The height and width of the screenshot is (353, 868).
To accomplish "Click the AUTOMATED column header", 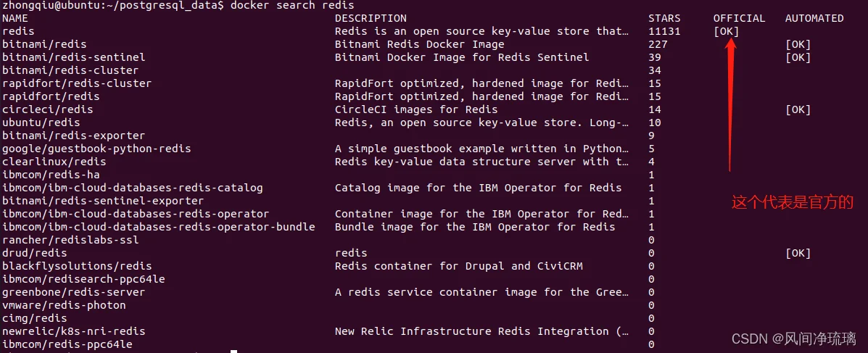I will pyautogui.click(x=814, y=18).
